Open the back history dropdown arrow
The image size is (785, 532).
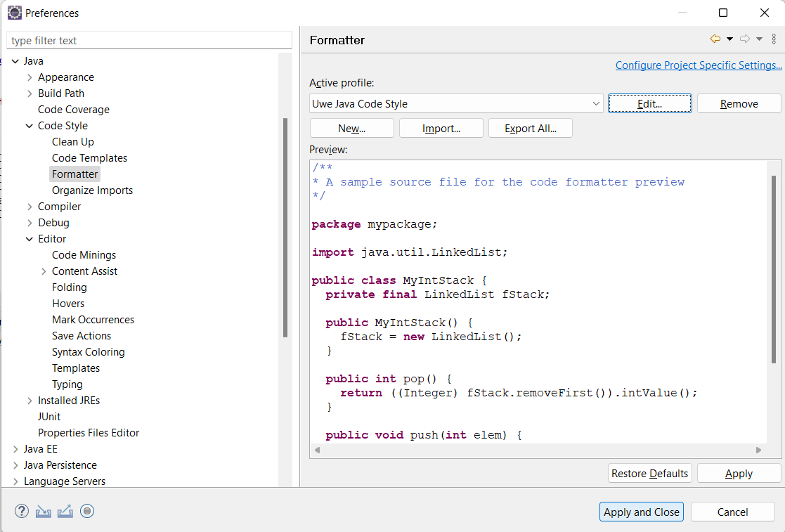click(x=729, y=39)
